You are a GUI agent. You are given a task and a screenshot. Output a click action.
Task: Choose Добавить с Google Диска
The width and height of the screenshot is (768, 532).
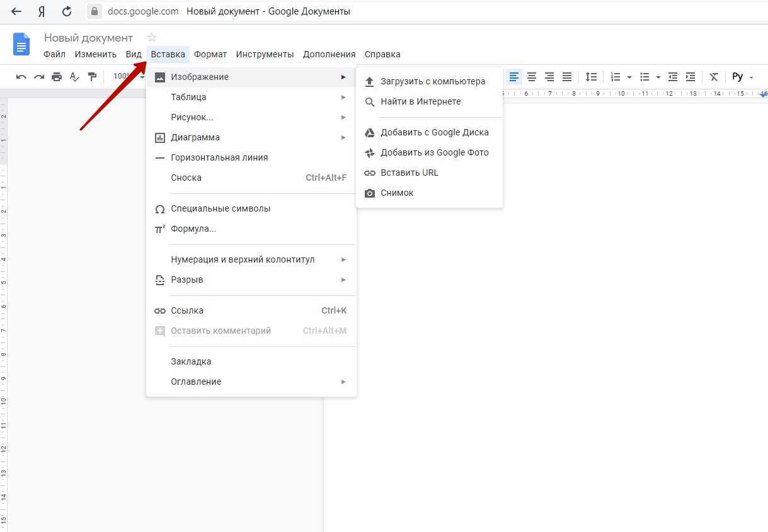click(x=430, y=132)
